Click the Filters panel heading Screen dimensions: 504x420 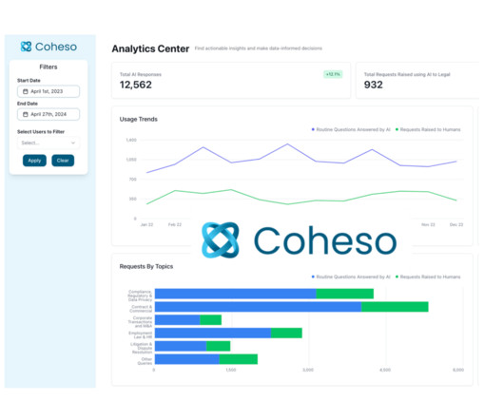[x=48, y=67]
